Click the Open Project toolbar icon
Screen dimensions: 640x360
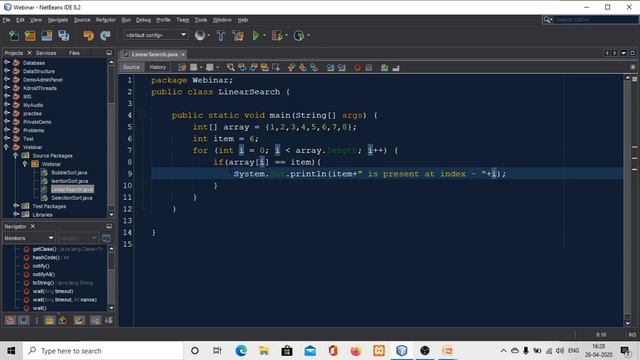[x=47, y=36]
